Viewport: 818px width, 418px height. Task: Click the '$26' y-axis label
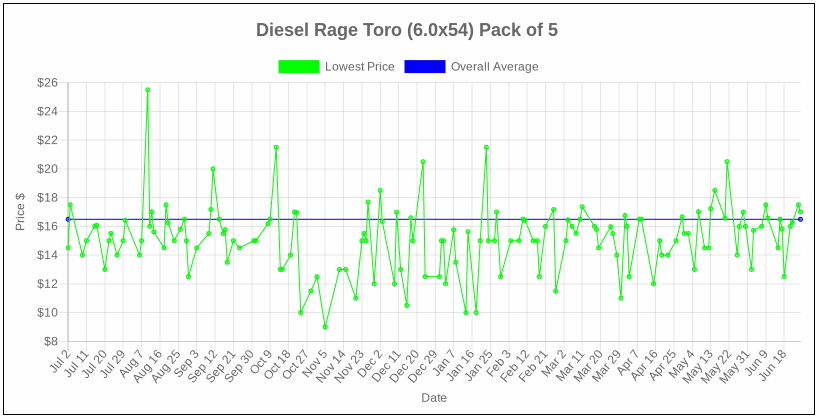coord(48,82)
